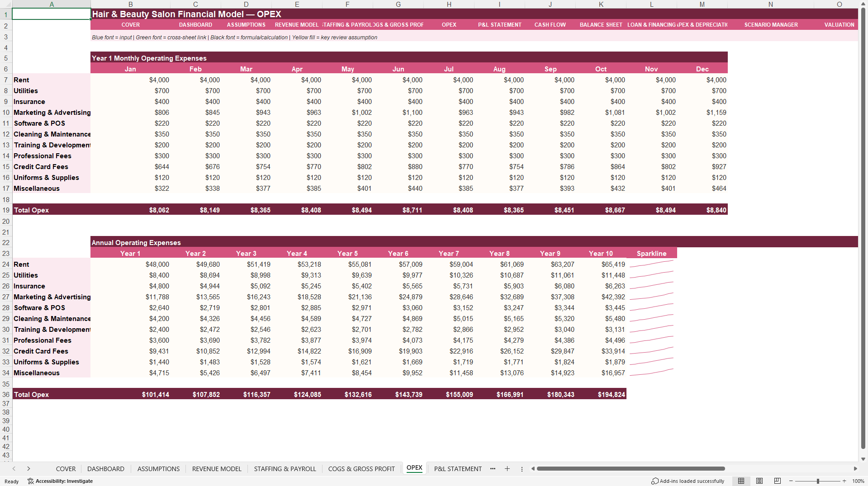Select the Miscellaneous row sparkline cell
The width and height of the screenshot is (868, 486).
(651, 373)
